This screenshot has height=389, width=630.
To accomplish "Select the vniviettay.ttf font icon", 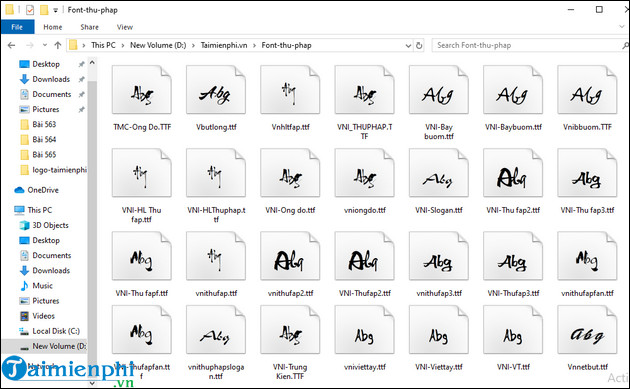I will [x=364, y=330].
